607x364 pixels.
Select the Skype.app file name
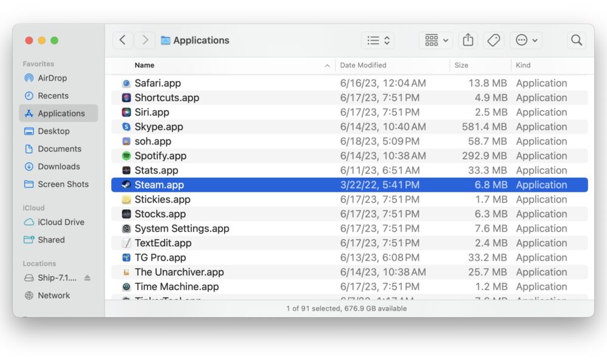coord(158,127)
